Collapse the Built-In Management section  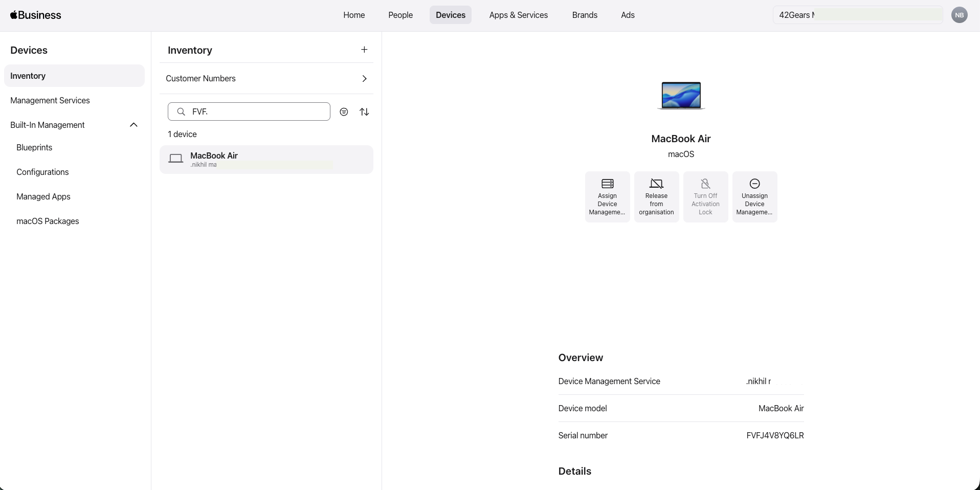point(133,125)
